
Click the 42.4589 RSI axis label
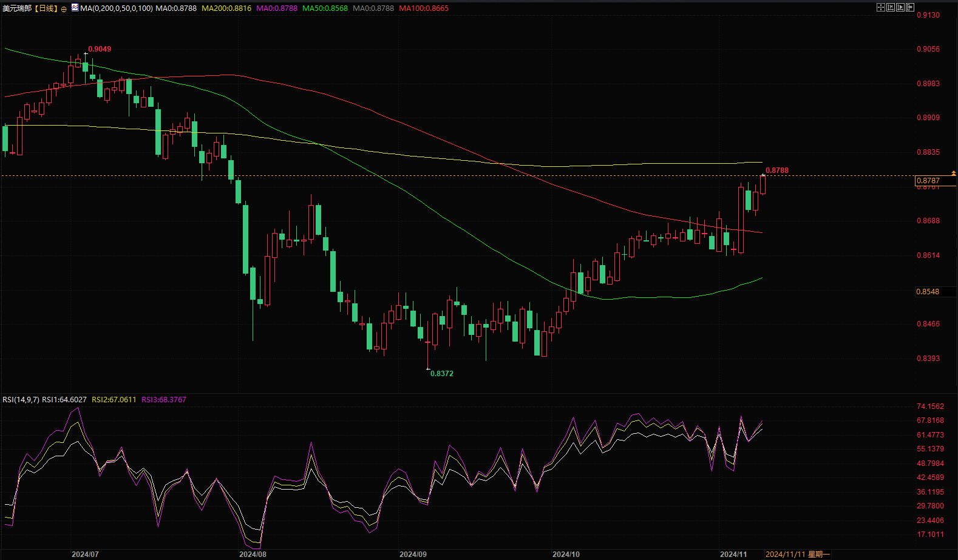[x=930, y=477]
